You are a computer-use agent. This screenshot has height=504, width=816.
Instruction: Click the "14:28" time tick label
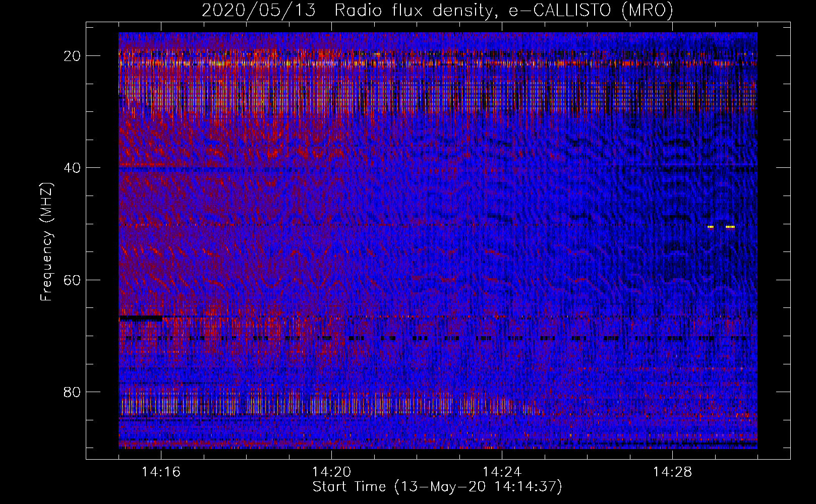pos(672,472)
